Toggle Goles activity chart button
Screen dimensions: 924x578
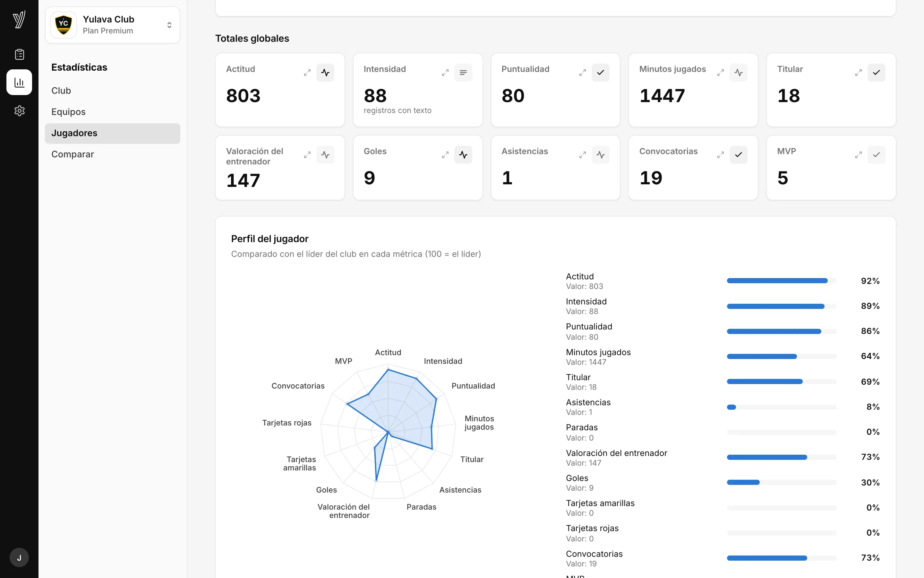[463, 155]
